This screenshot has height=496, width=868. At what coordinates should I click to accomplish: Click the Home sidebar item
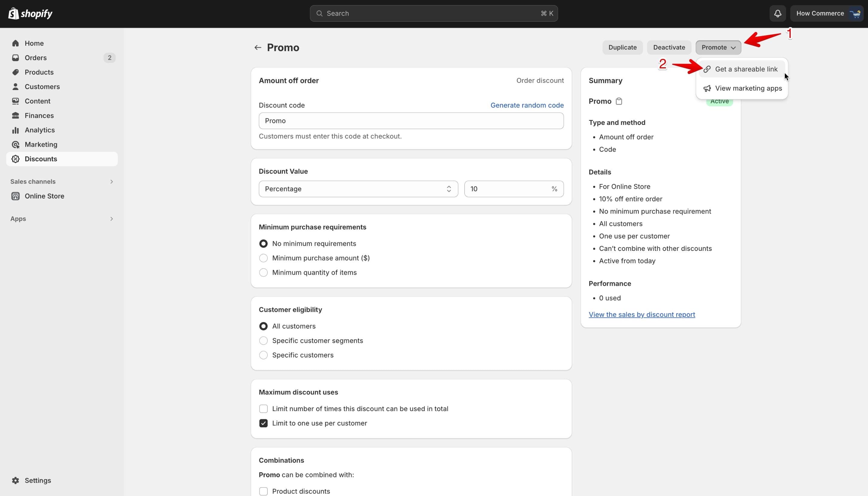[x=62, y=43]
